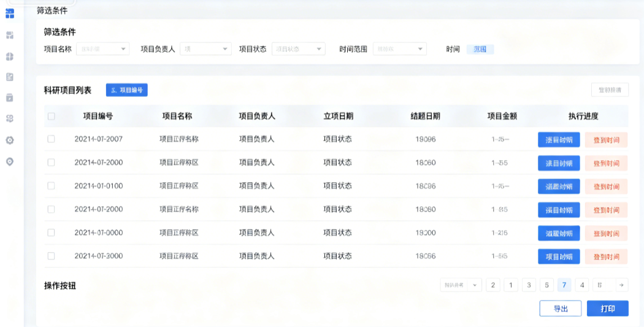Click the location pin sidebar icon
Image resolution: width=644 pixels, height=327 pixels.
point(10,161)
